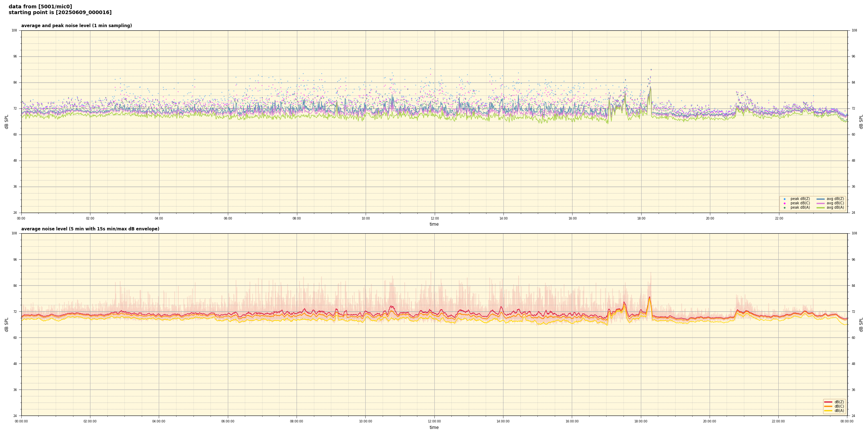
Task: Click the 06:00 tick label on top chart
Action: point(228,218)
